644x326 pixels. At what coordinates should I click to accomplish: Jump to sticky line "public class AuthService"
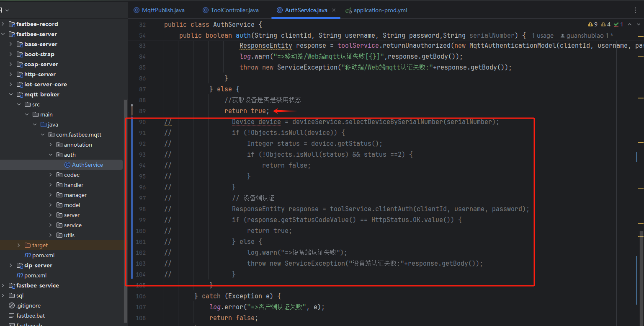click(x=213, y=24)
